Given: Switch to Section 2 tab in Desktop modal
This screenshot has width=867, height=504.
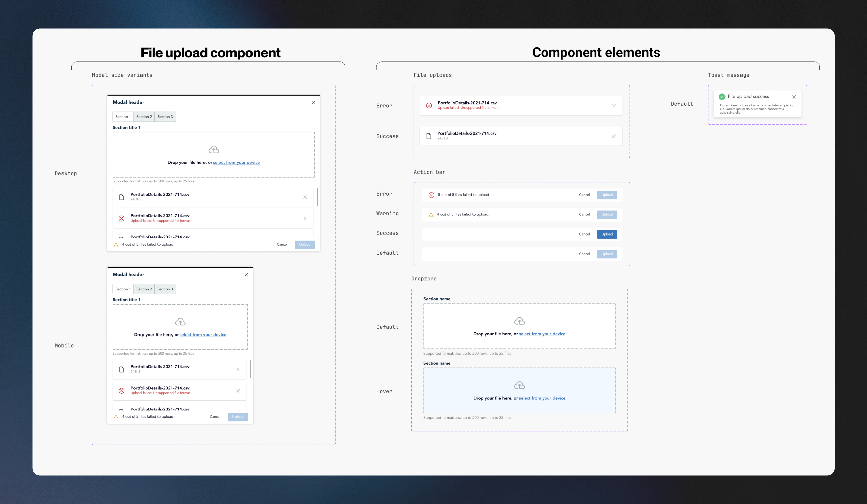Looking at the screenshot, I should point(144,117).
